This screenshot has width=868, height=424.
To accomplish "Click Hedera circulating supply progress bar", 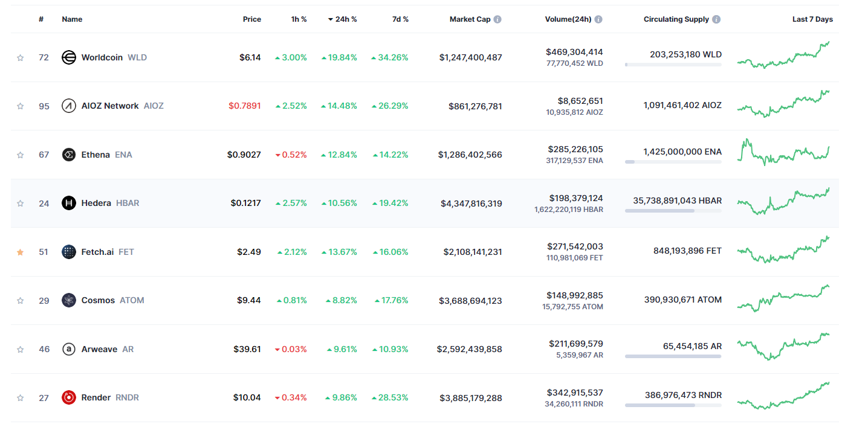I will tap(673, 211).
